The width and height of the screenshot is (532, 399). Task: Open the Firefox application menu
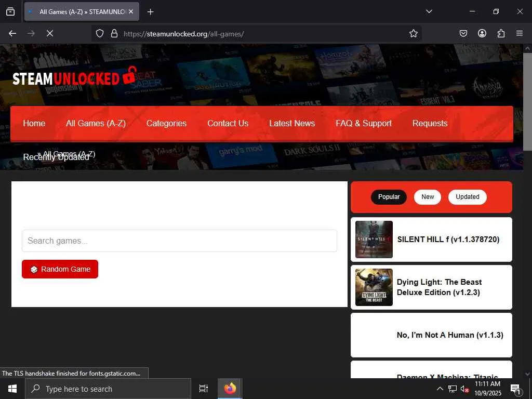[520, 33]
